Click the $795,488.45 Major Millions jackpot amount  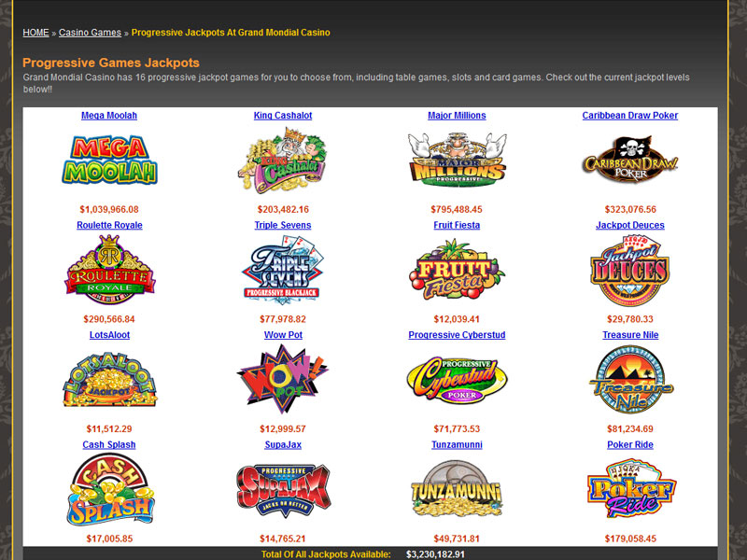457,209
